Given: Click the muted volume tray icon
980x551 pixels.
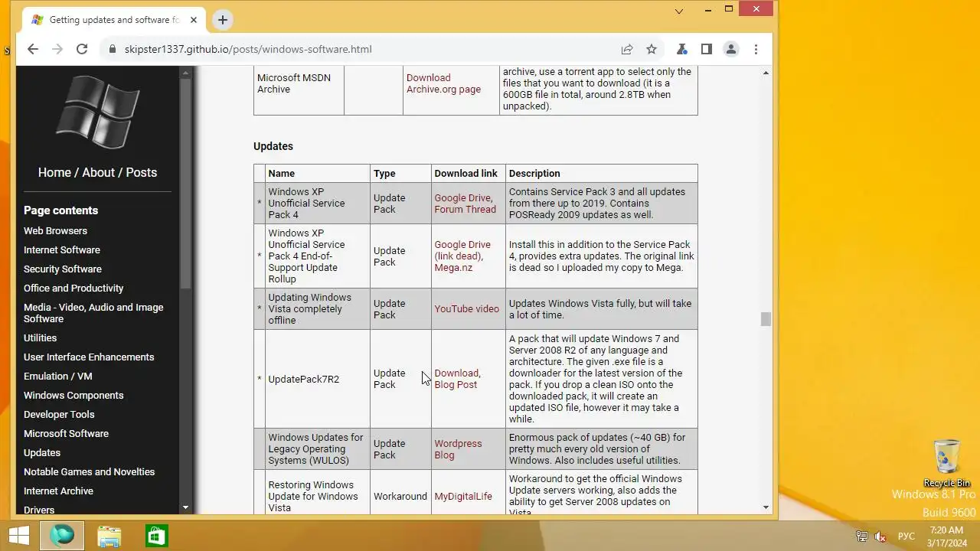Looking at the screenshot, I should pyautogui.click(x=880, y=536).
